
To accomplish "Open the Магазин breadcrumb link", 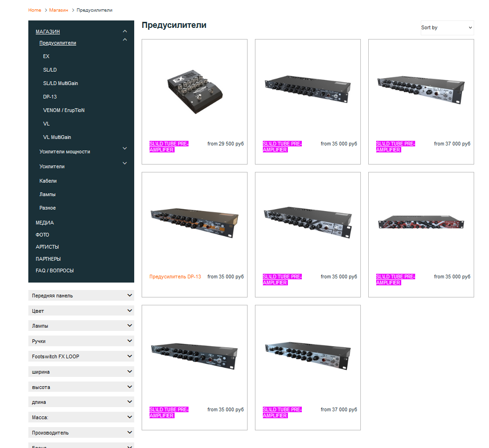I will click(59, 10).
